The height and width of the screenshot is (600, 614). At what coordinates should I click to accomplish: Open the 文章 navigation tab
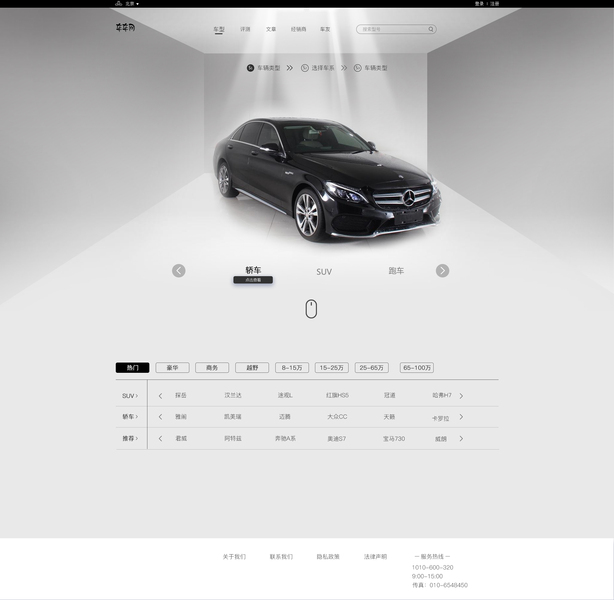coord(271,29)
